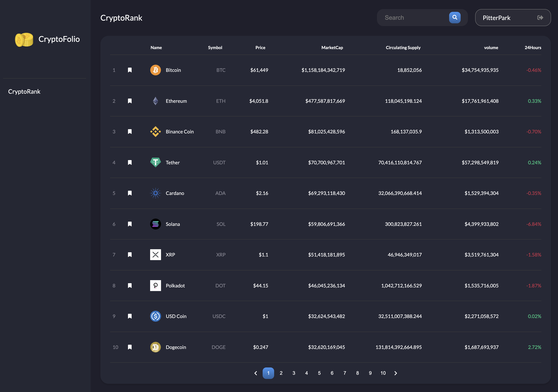Viewport: 558px width, 392px height.
Task: Toggle bookmark for USD Coin row
Action: pyautogui.click(x=130, y=316)
